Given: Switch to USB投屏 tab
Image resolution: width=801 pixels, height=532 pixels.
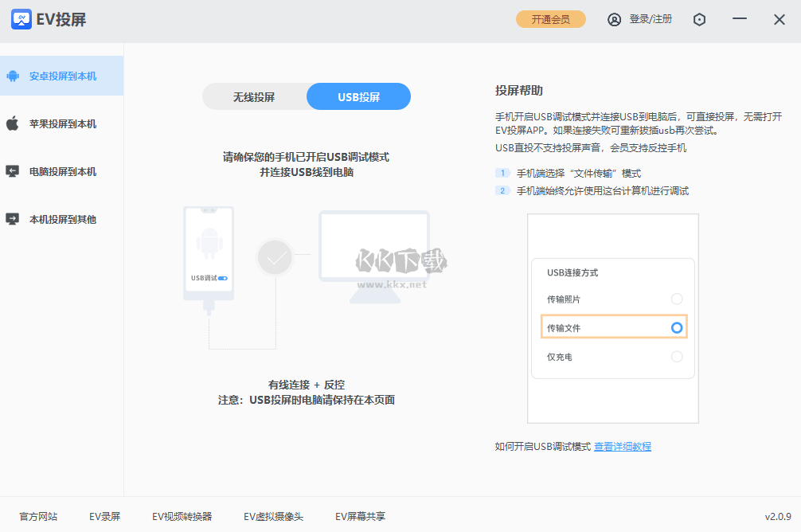Looking at the screenshot, I should (x=358, y=96).
